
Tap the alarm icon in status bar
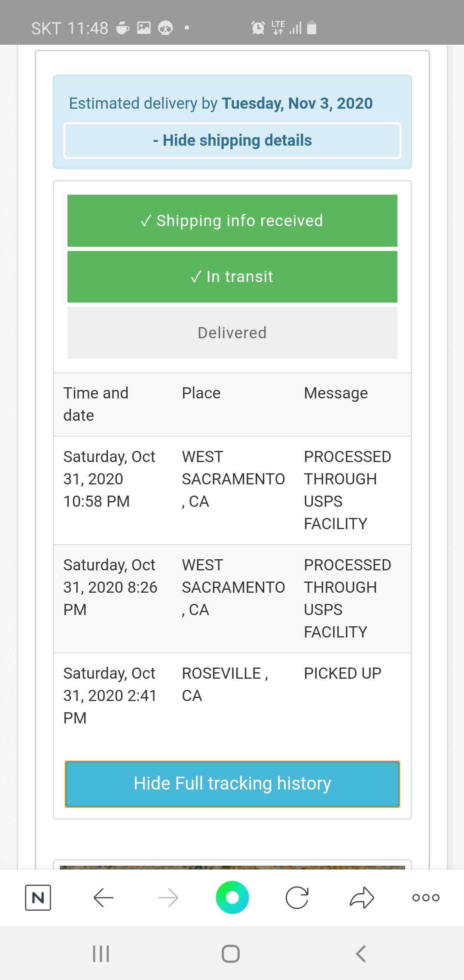tap(258, 28)
